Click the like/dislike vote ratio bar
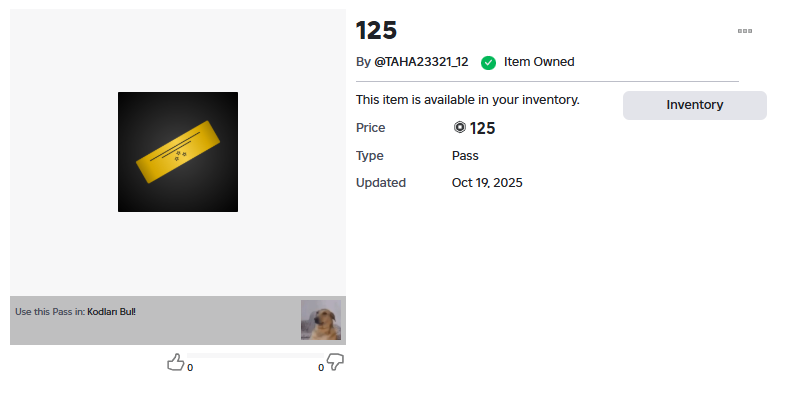This screenshot has width=811, height=409. [255, 355]
